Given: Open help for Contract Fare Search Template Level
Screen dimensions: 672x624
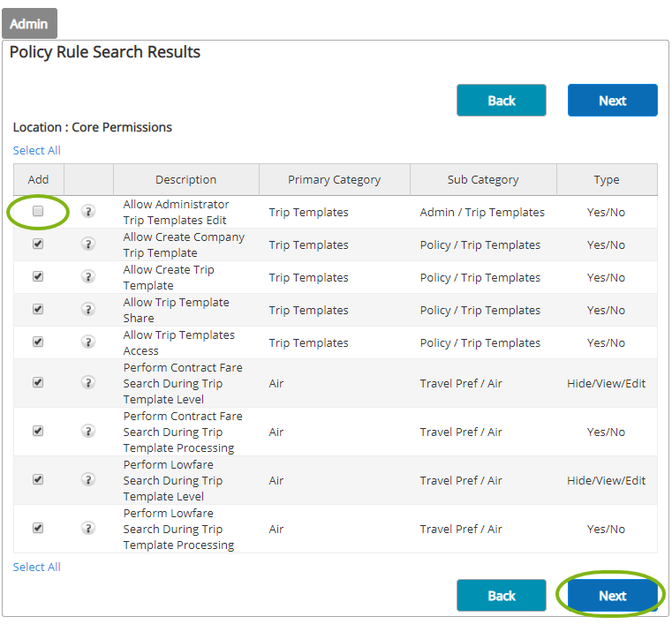Looking at the screenshot, I should pyautogui.click(x=88, y=383).
